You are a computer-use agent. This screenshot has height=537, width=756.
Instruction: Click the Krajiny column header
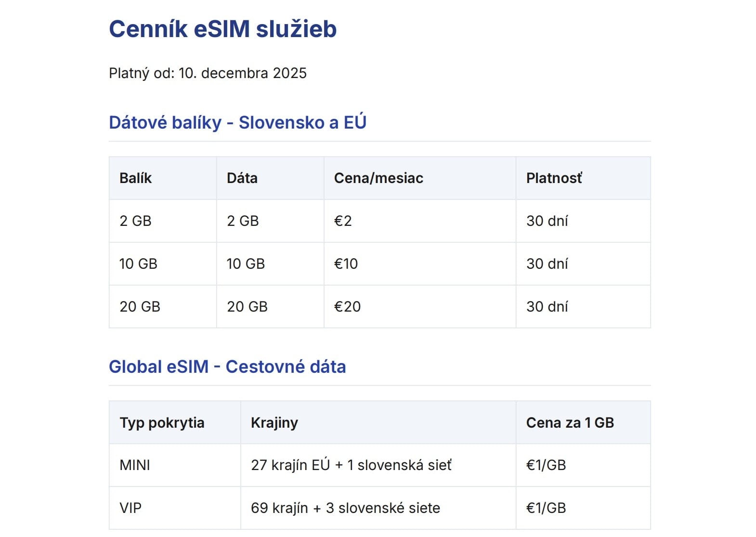(x=274, y=423)
